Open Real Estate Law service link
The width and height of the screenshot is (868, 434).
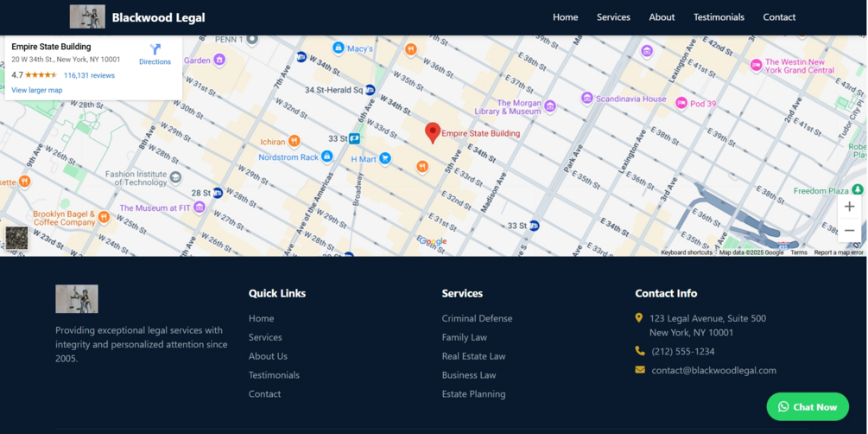tap(474, 356)
